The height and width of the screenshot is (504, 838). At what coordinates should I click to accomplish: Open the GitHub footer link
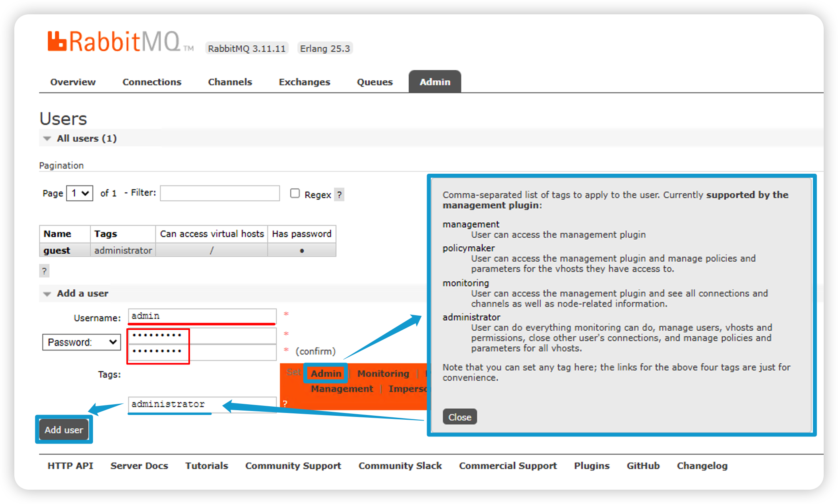pyautogui.click(x=643, y=466)
